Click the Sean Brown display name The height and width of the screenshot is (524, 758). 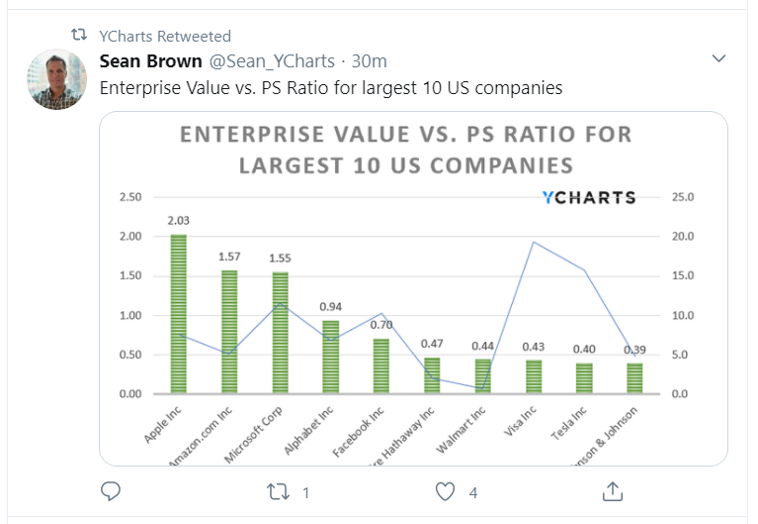point(151,61)
